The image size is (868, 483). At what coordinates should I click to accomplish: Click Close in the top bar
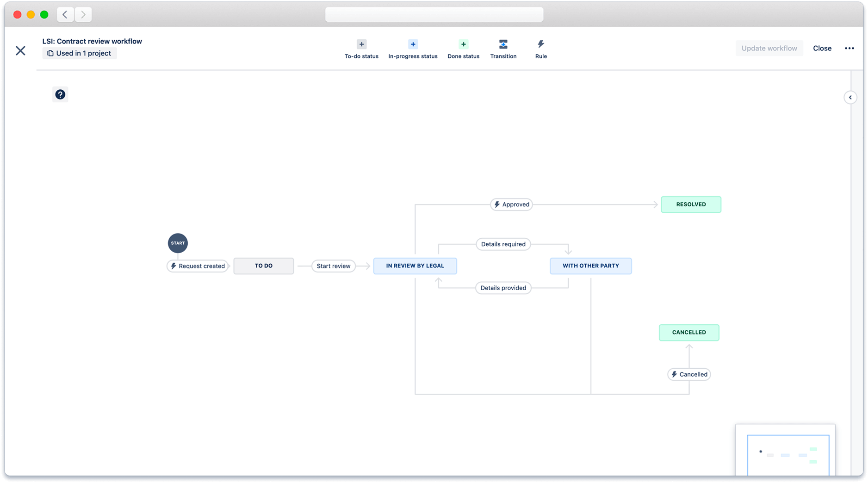click(x=822, y=48)
